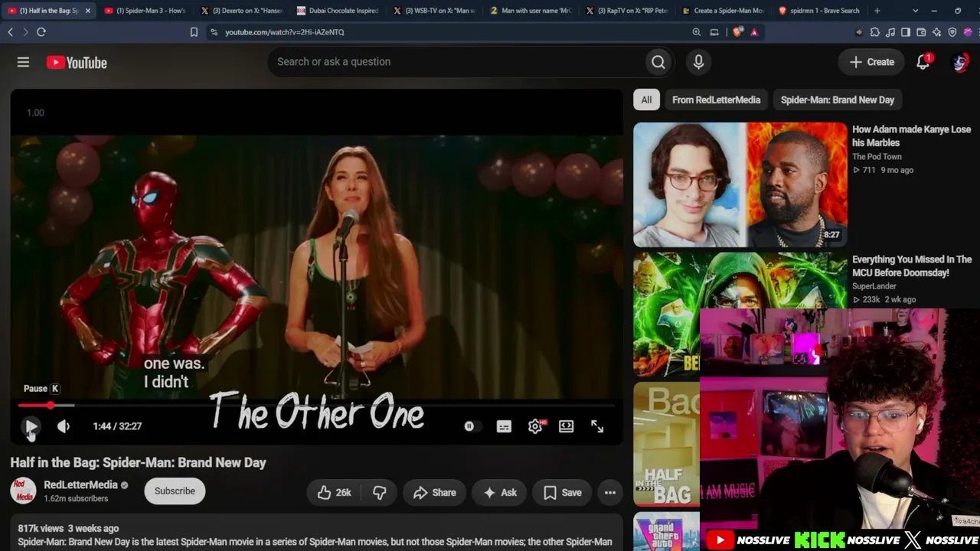The height and width of the screenshot is (551, 980).
Task: Open more actions three-dot menu
Action: click(x=610, y=493)
